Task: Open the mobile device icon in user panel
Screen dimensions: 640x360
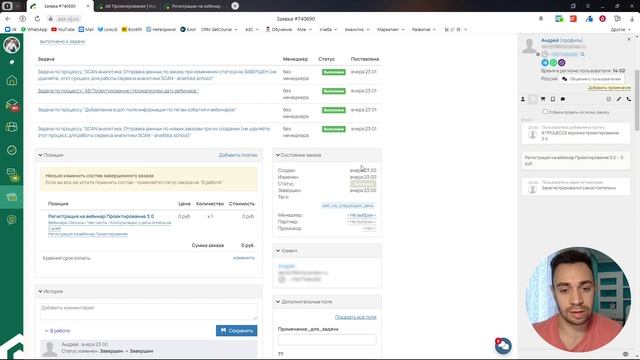Action: point(553,99)
